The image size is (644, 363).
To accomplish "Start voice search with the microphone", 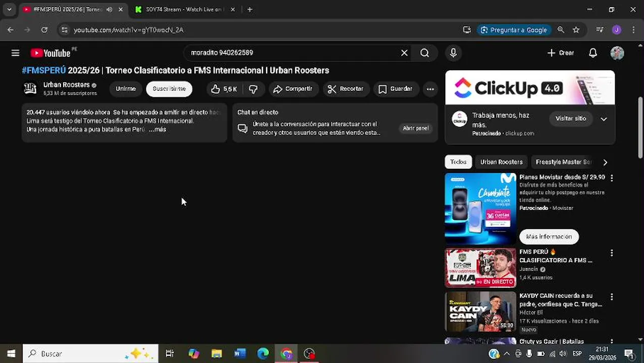I will tap(453, 53).
